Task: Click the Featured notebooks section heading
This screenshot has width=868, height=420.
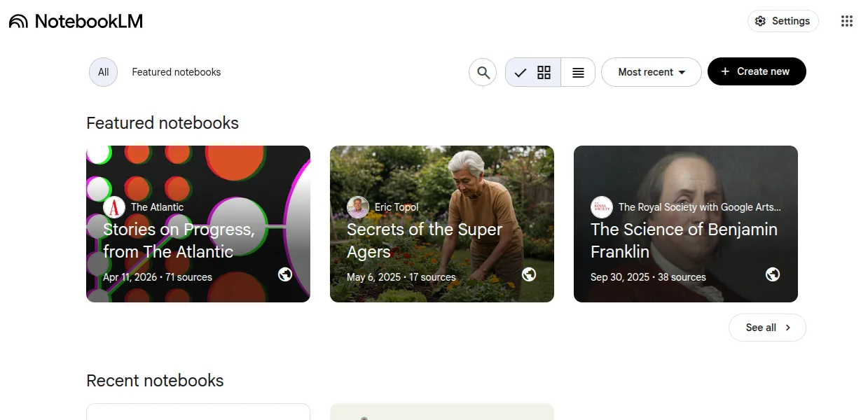Action: pos(163,123)
